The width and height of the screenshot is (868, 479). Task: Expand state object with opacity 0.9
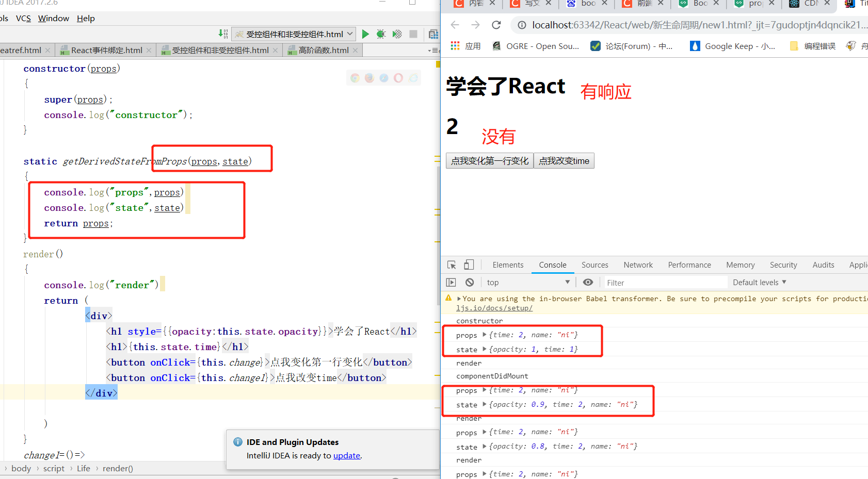click(485, 405)
